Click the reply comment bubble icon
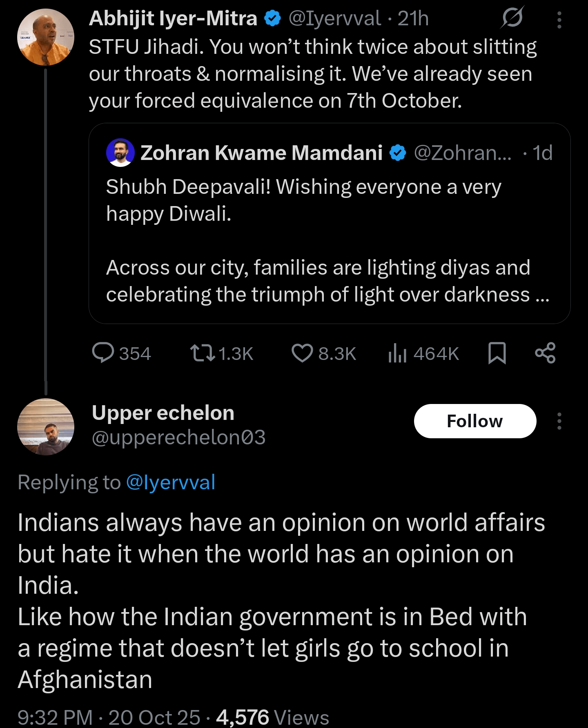The height and width of the screenshot is (728, 588). point(103,353)
